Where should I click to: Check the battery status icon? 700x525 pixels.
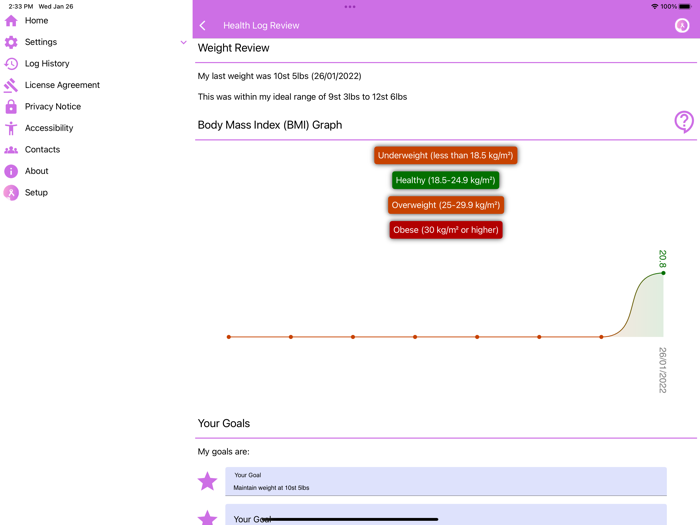[685, 6]
